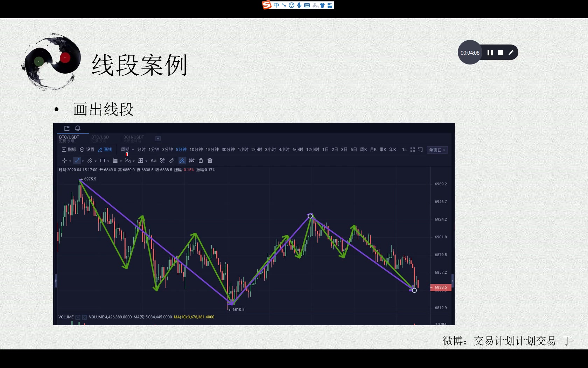Select the 5分钟 timeframe
Screen dimensions: 588x368
tap(181, 150)
